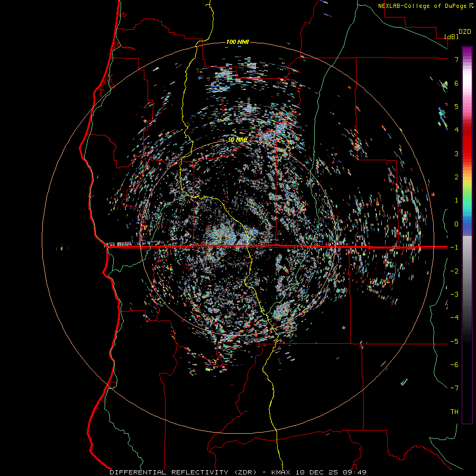Click the -6 tick on the color scale
Viewport: 476px width, 476px height.
click(454, 365)
